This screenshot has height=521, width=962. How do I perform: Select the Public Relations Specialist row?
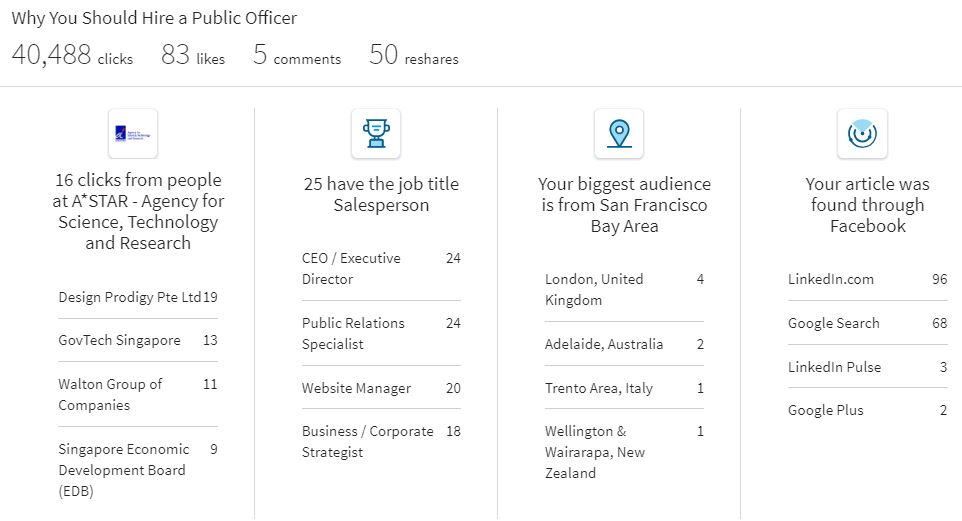click(x=381, y=333)
